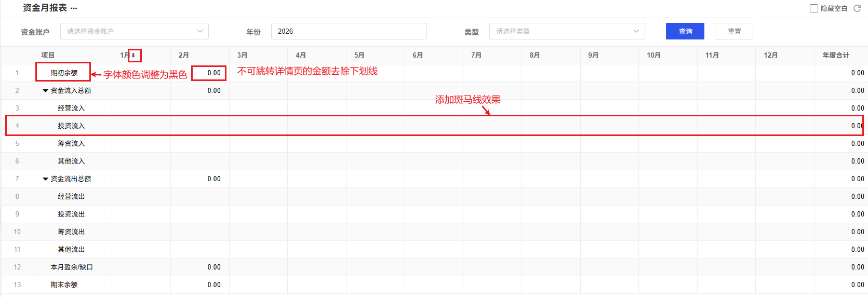Click the 1月 amount for 期初余额
This screenshot has height=297, width=868.
[x=214, y=73]
